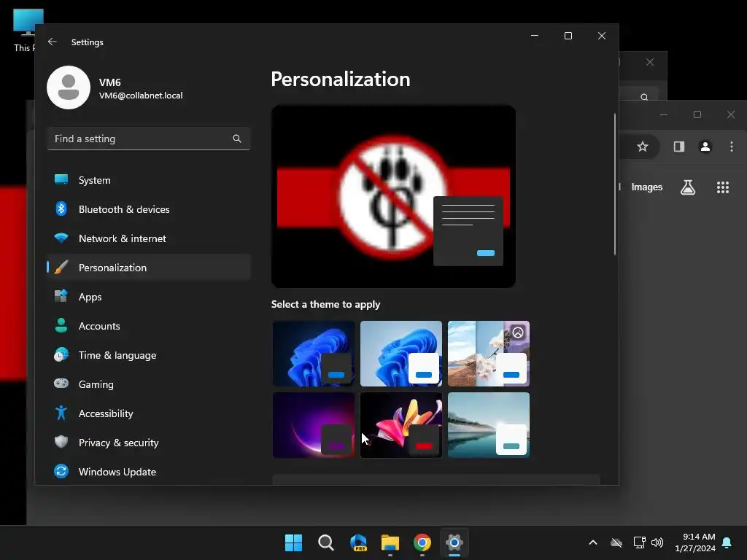Open Gaming settings

pyautogui.click(x=149, y=384)
